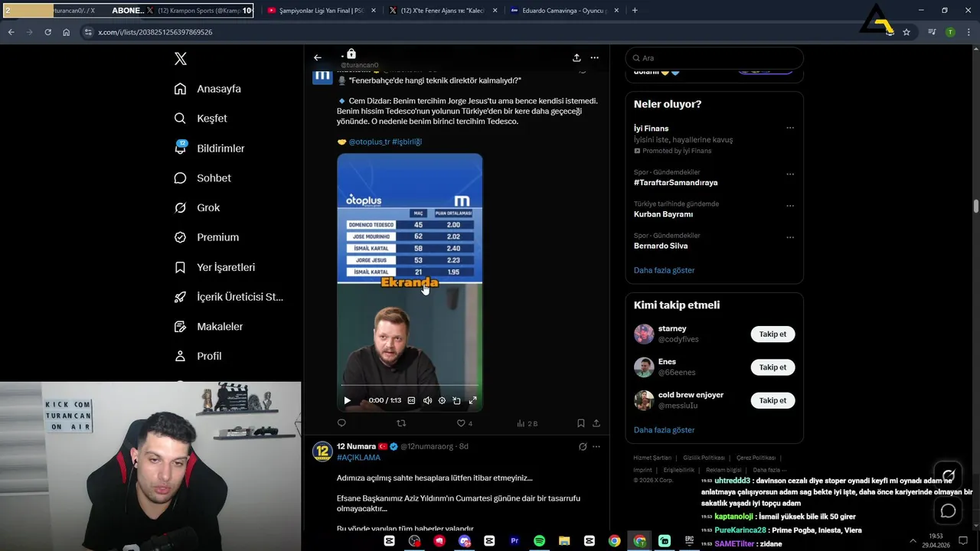Bookmark this page with the star
This screenshot has height=551, width=980.
(906, 32)
